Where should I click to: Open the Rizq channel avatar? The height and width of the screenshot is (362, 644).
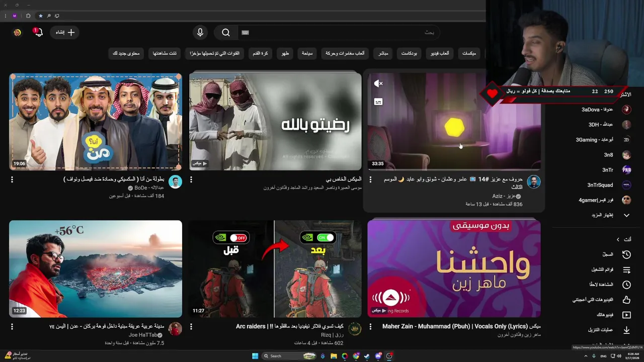tap(355, 329)
